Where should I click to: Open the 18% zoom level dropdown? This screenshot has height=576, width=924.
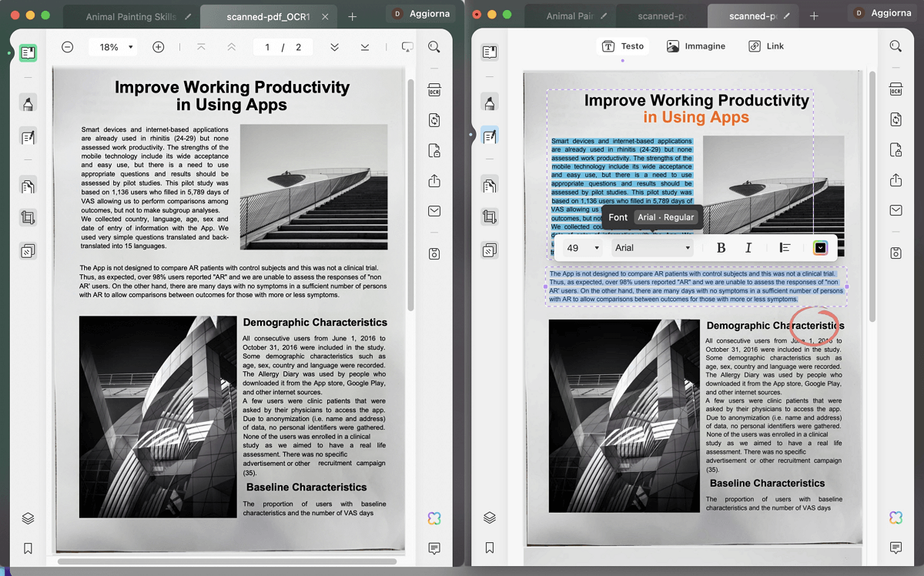point(113,47)
